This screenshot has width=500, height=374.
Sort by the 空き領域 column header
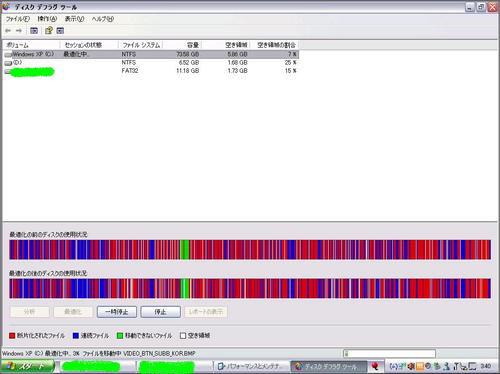[226, 45]
